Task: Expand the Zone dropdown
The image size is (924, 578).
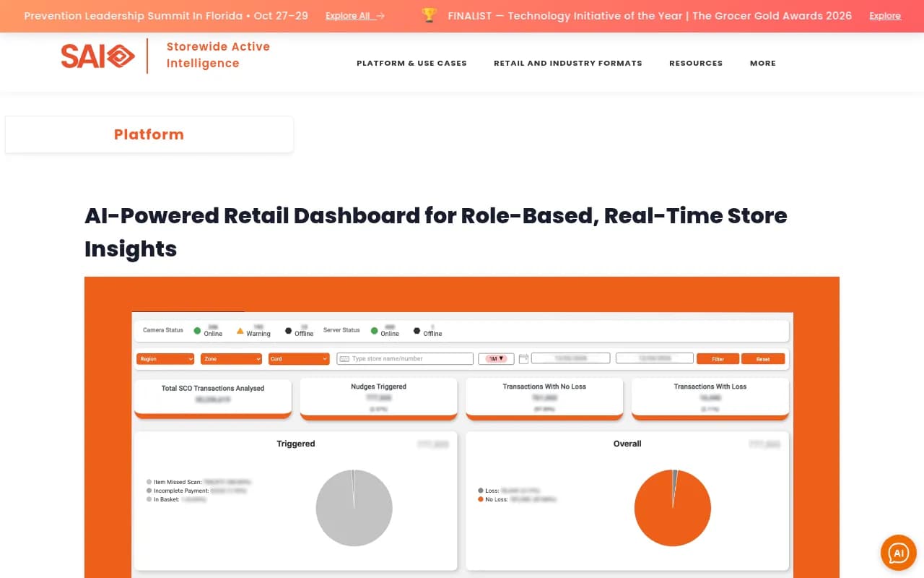Action: [232, 358]
